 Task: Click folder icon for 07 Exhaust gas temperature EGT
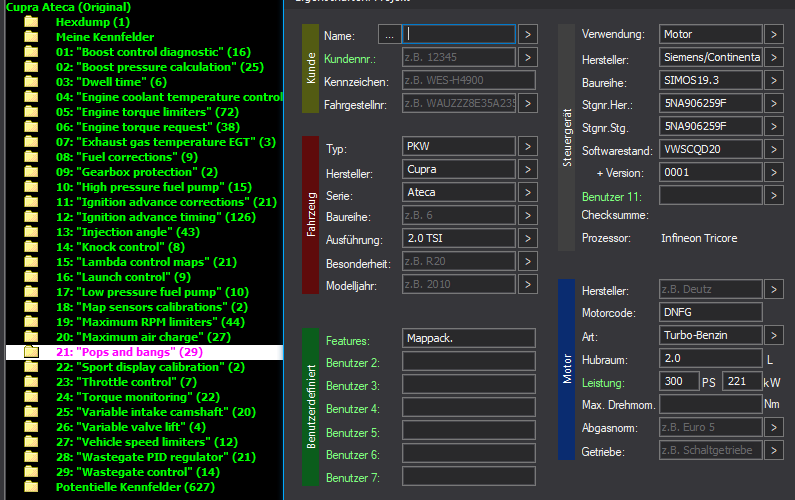click(31, 141)
